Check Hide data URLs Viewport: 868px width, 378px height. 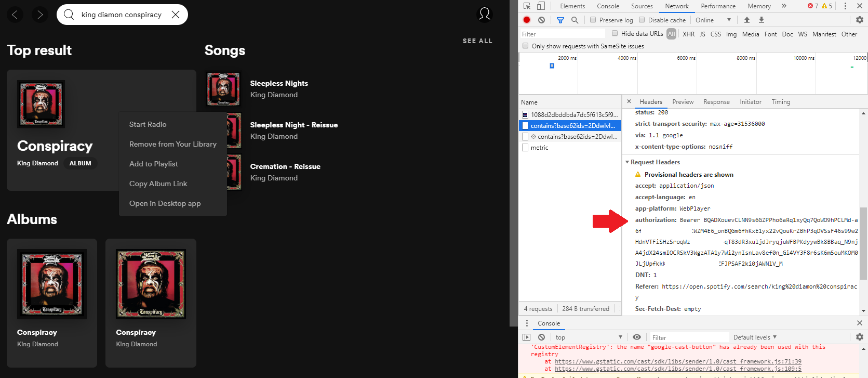[615, 33]
